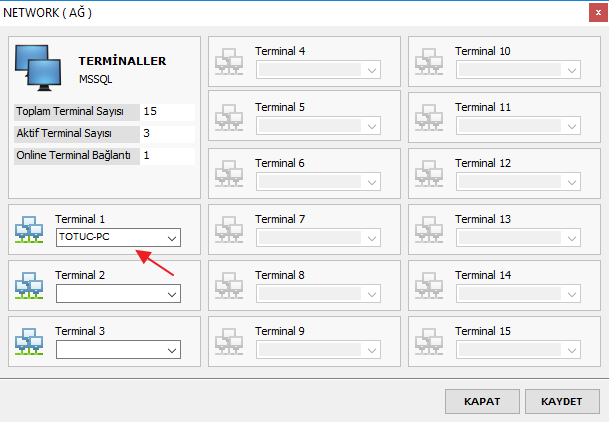Expand the Terminal 2 dropdown list
Image resolution: width=609 pixels, height=422 pixels.
[118, 293]
